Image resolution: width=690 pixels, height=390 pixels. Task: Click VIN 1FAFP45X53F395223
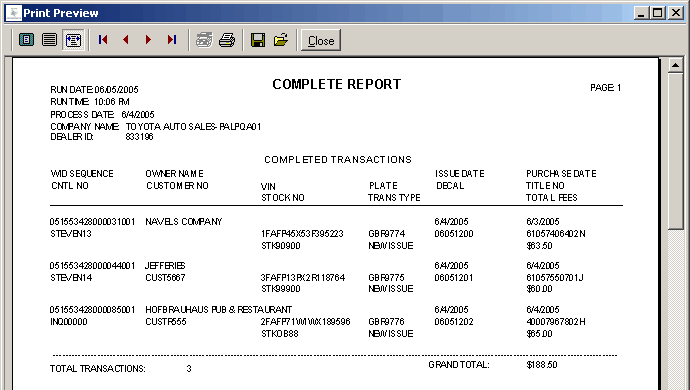[302, 234]
